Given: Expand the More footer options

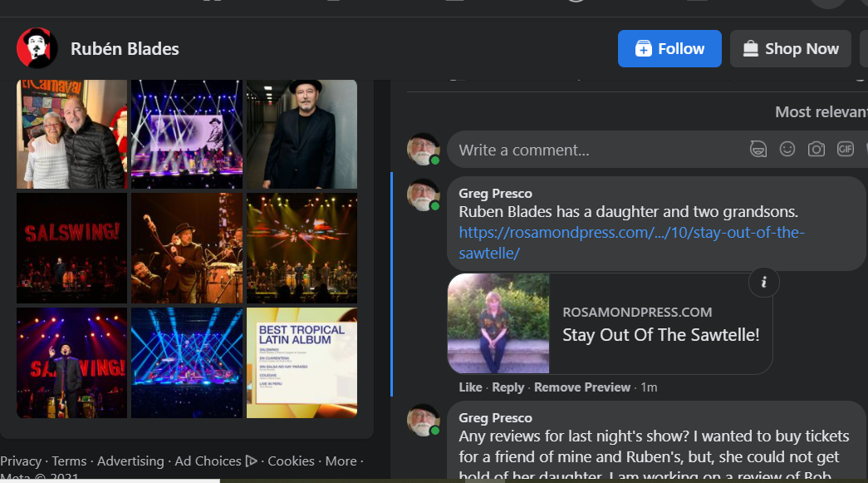Looking at the screenshot, I should (341, 461).
